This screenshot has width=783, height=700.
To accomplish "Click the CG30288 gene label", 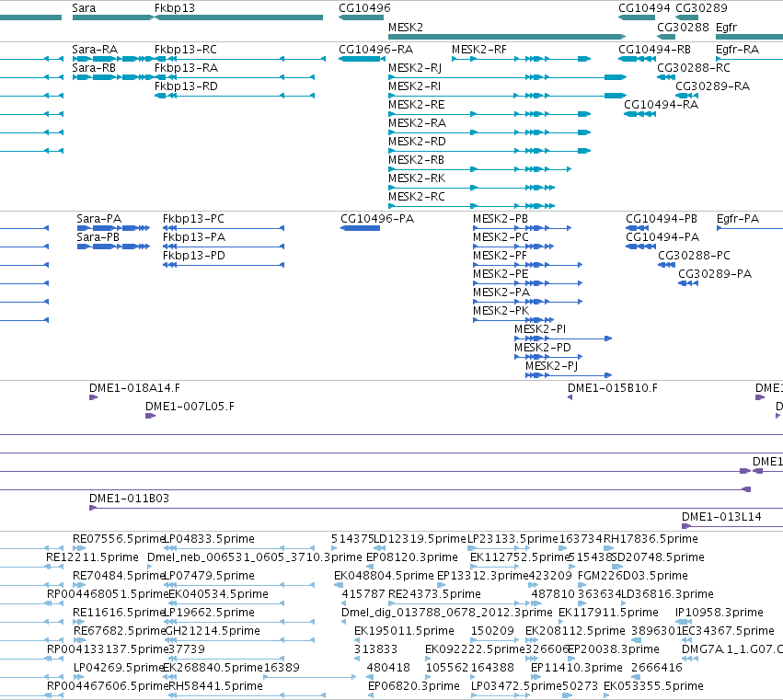I will (683, 27).
